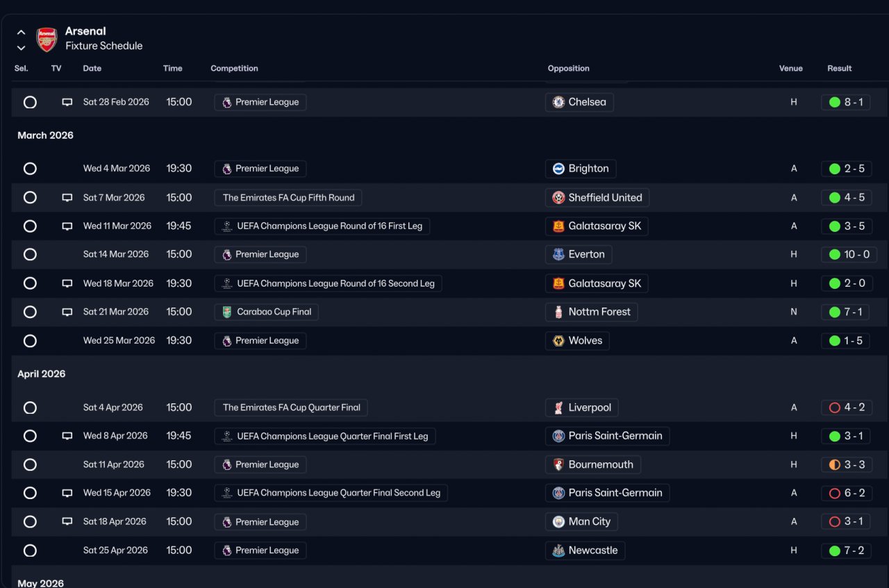889x588 pixels.
Task: Click the Galatasaray crest on the Wed 11 Mar row
Action: (558, 226)
